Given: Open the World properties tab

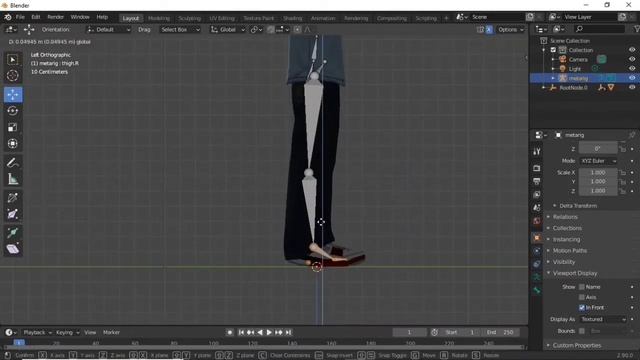Looking at the screenshot, I should coord(537,221).
